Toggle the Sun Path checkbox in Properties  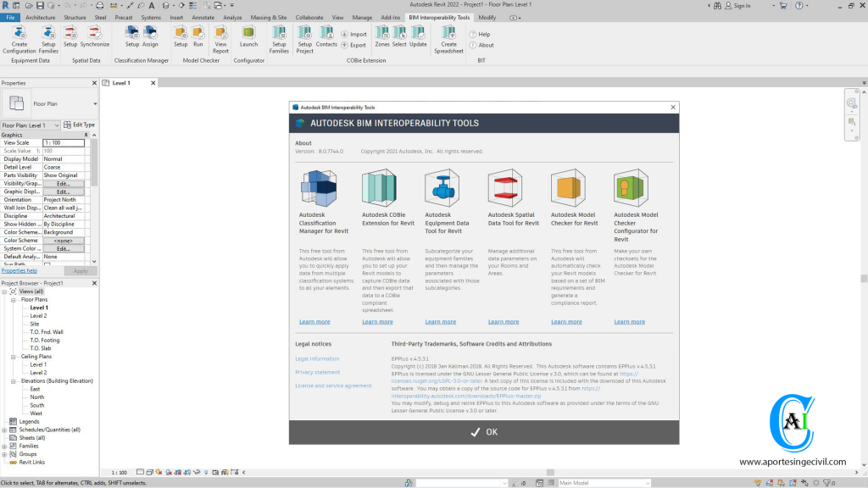pos(47,263)
